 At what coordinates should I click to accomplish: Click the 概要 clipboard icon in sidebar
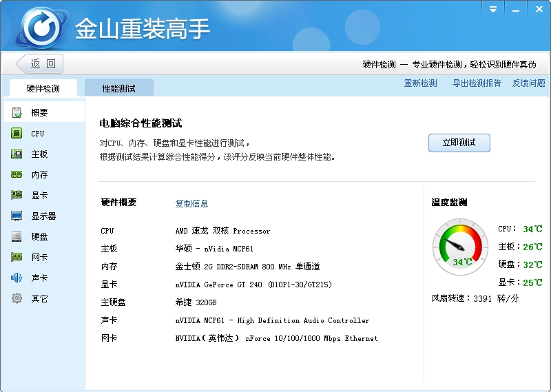[x=17, y=112]
